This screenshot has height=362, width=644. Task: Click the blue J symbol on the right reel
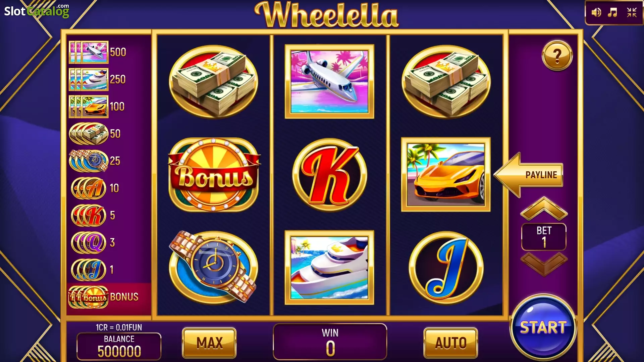point(446,268)
